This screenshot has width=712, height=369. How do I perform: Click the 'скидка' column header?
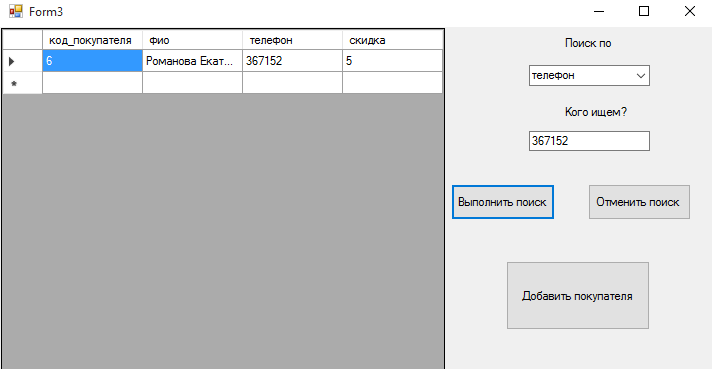click(392, 40)
